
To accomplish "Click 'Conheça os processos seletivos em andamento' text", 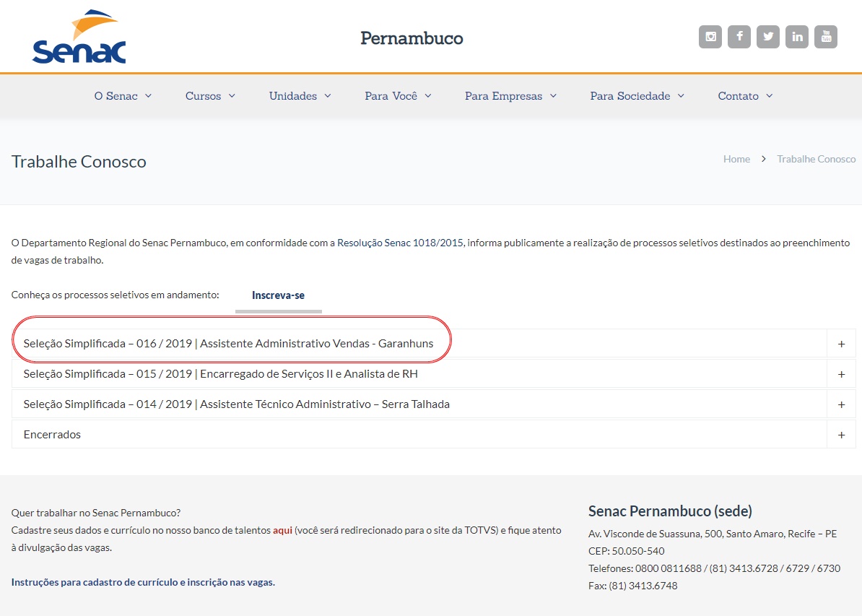I will pyautogui.click(x=115, y=295).
